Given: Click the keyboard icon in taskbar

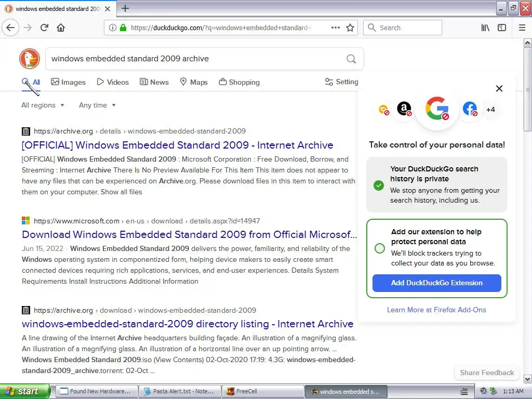Looking at the screenshot, I should pyautogui.click(x=464, y=392).
